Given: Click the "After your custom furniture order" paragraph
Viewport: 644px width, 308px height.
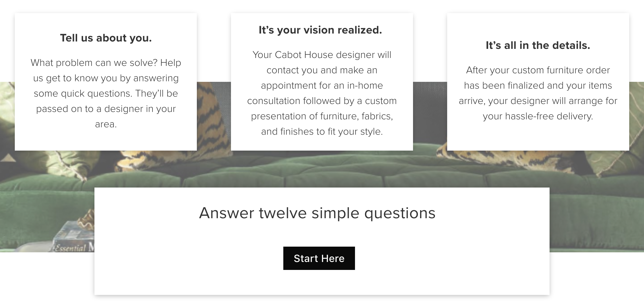Looking at the screenshot, I should pos(538,93).
